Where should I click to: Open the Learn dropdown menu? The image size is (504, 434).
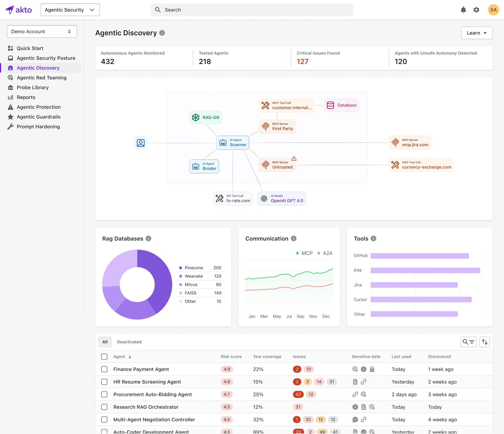tap(476, 33)
